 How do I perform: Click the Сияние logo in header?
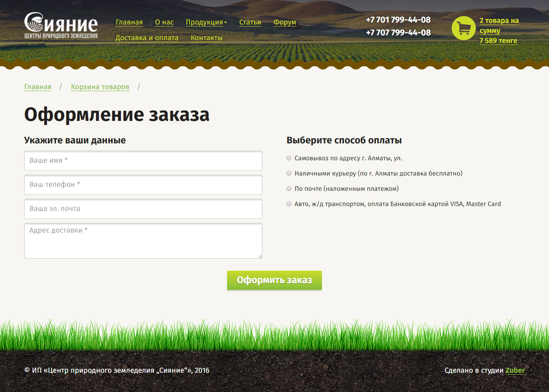pos(61,26)
